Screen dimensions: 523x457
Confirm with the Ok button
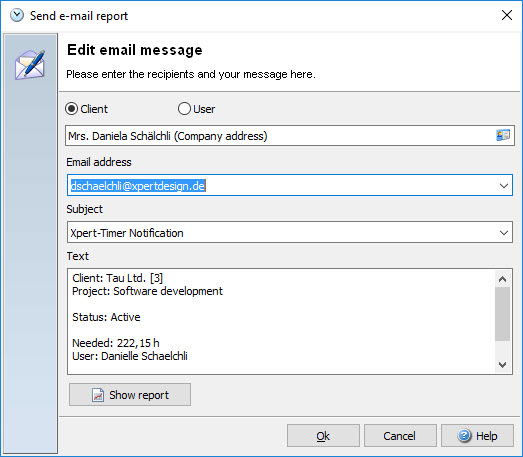pos(323,435)
